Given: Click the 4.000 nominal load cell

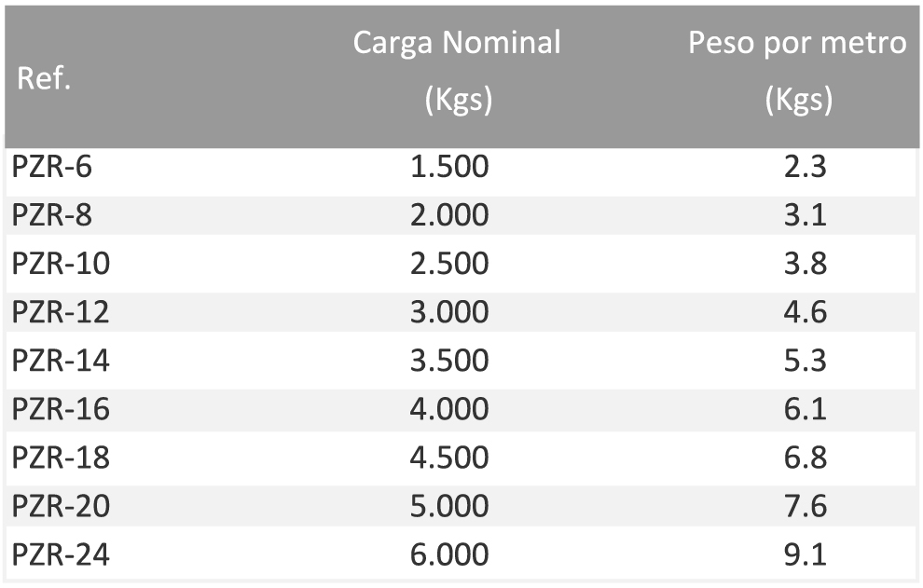Looking at the screenshot, I should pyautogui.click(x=449, y=409).
